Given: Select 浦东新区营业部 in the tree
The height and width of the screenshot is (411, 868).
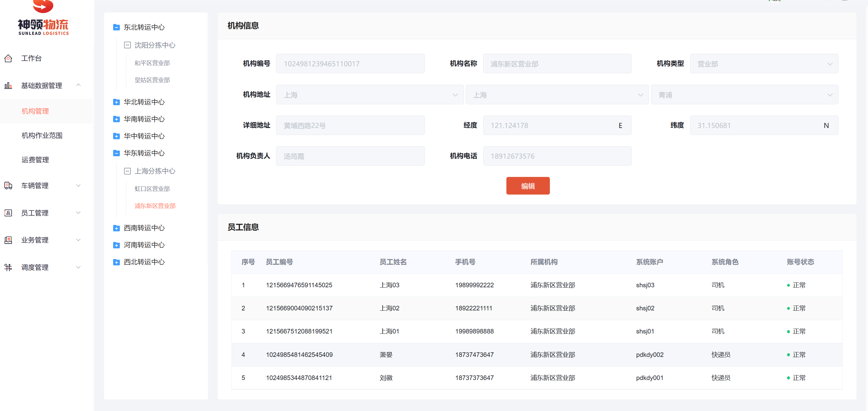Looking at the screenshot, I should click(155, 206).
